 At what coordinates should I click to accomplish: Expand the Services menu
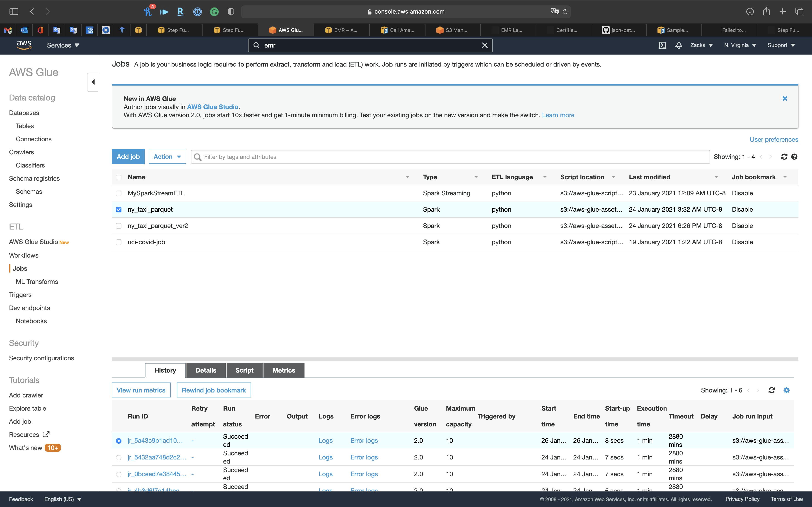click(63, 45)
